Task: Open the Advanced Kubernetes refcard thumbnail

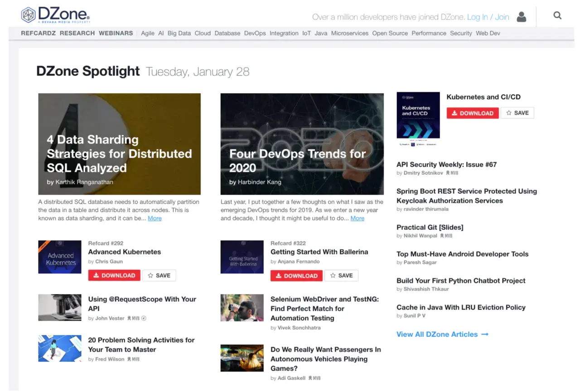Action: click(60, 257)
